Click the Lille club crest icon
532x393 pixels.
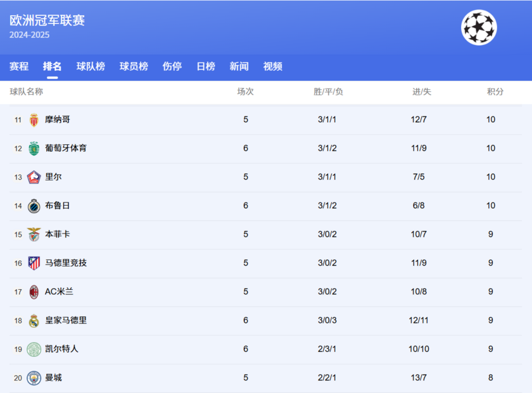pos(35,177)
